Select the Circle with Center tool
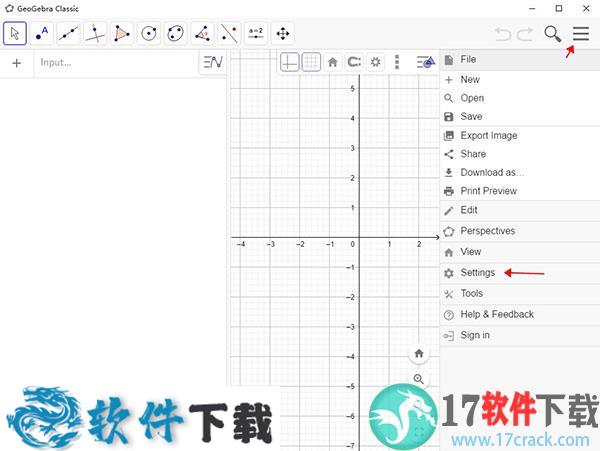Screen dimensions: 600x451 (149, 34)
